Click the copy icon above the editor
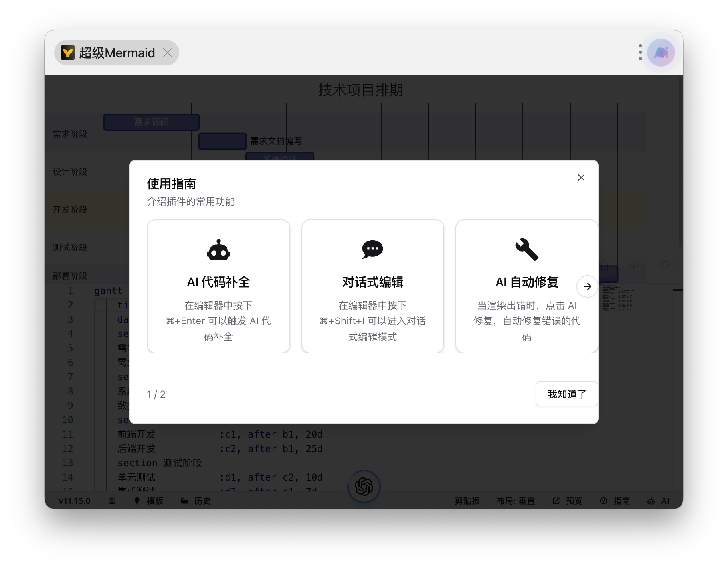 [603, 265]
